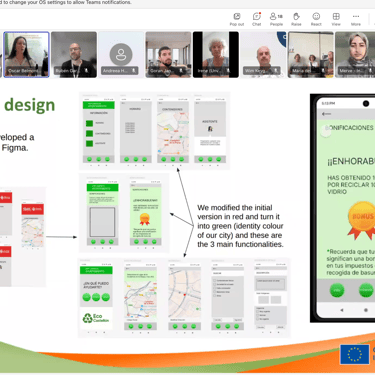
Task: Select Goran's video tile
Action: pos(168,55)
